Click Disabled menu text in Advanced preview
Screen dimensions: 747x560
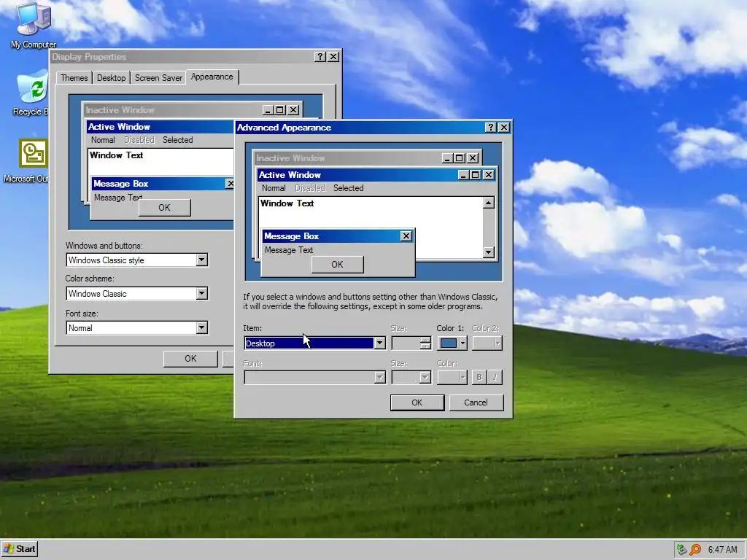(309, 188)
